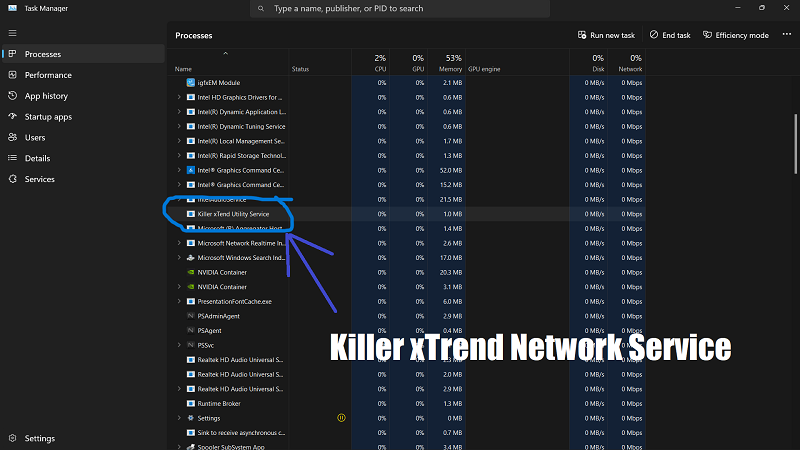Click App history clock icon
800x450 pixels.
pyautogui.click(x=13, y=95)
